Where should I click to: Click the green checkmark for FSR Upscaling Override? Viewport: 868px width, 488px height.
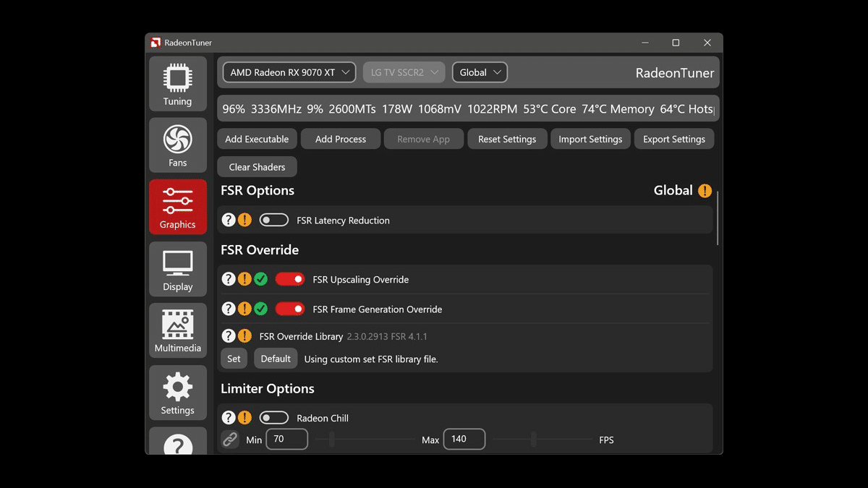(x=260, y=279)
